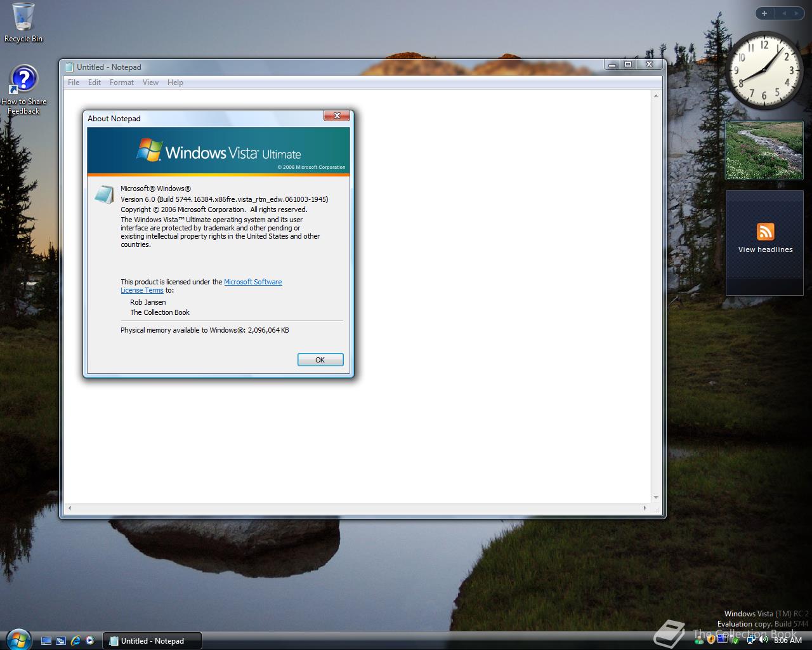Image resolution: width=812 pixels, height=650 pixels.
Task: Click "The Collection Book" text in dialog
Action: pos(160,312)
